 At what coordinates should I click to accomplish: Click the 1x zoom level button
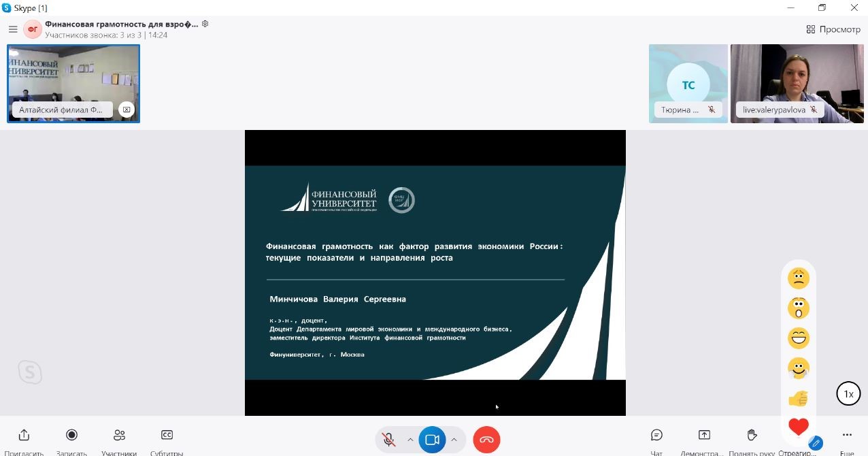click(848, 394)
